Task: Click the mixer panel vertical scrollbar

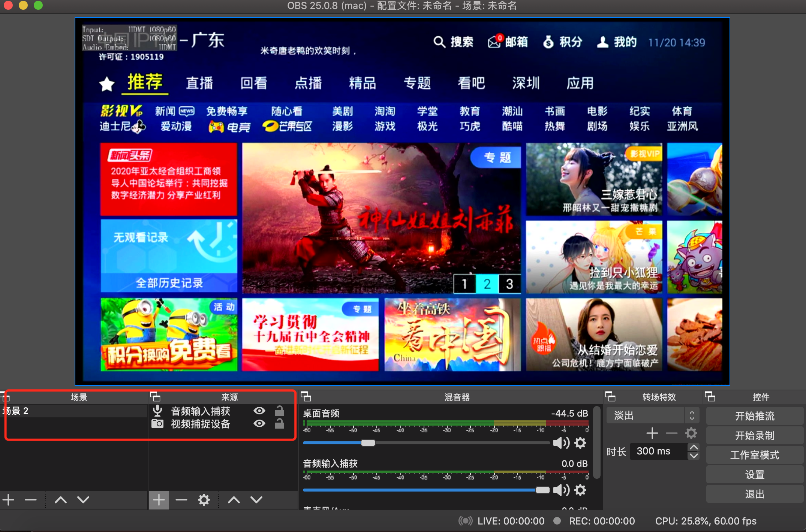Action: point(597,443)
